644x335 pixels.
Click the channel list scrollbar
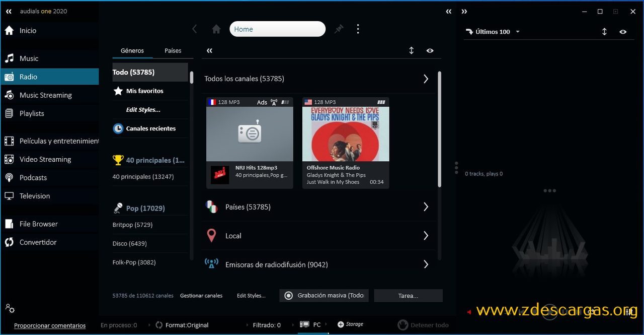pyautogui.click(x=440, y=129)
